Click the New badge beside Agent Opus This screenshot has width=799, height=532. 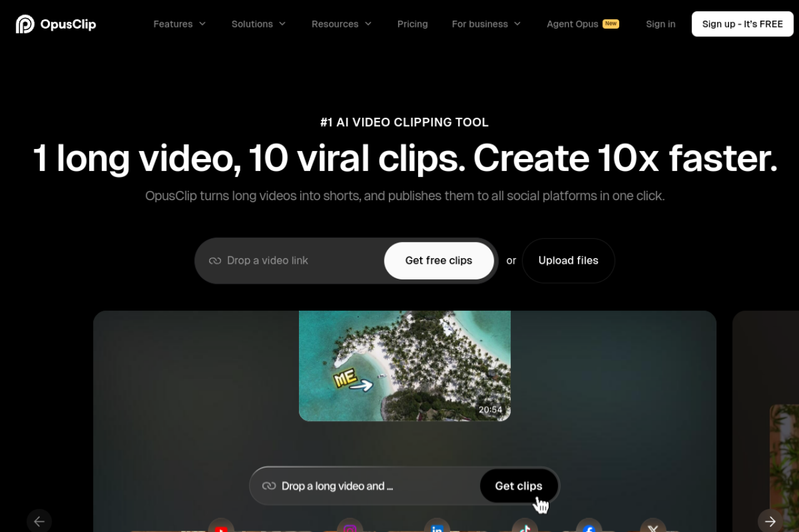[x=610, y=24]
